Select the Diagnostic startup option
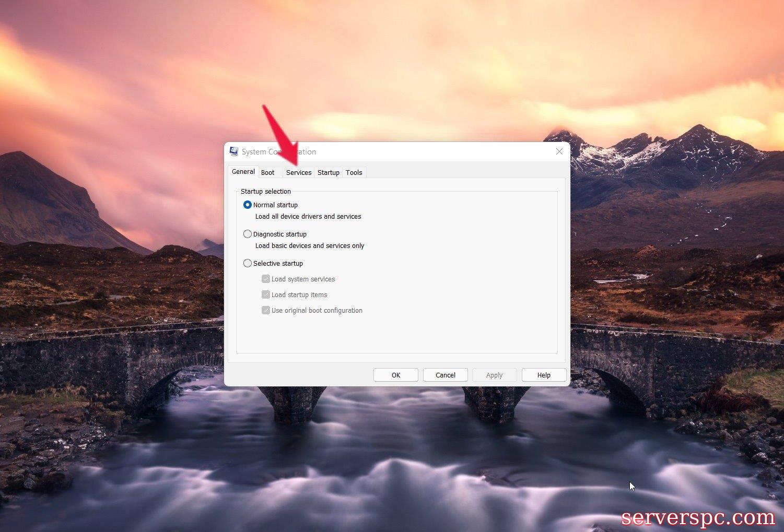The width and height of the screenshot is (784, 532). point(248,234)
